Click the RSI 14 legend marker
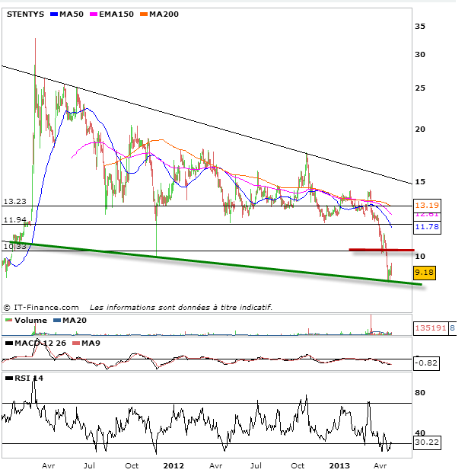The height and width of the screenshot is (476, 468). (8, 378)
